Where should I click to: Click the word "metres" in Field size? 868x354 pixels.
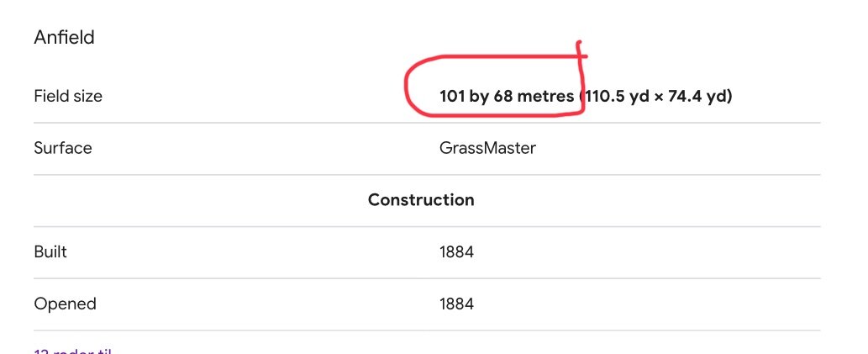[x=545, y=97]
